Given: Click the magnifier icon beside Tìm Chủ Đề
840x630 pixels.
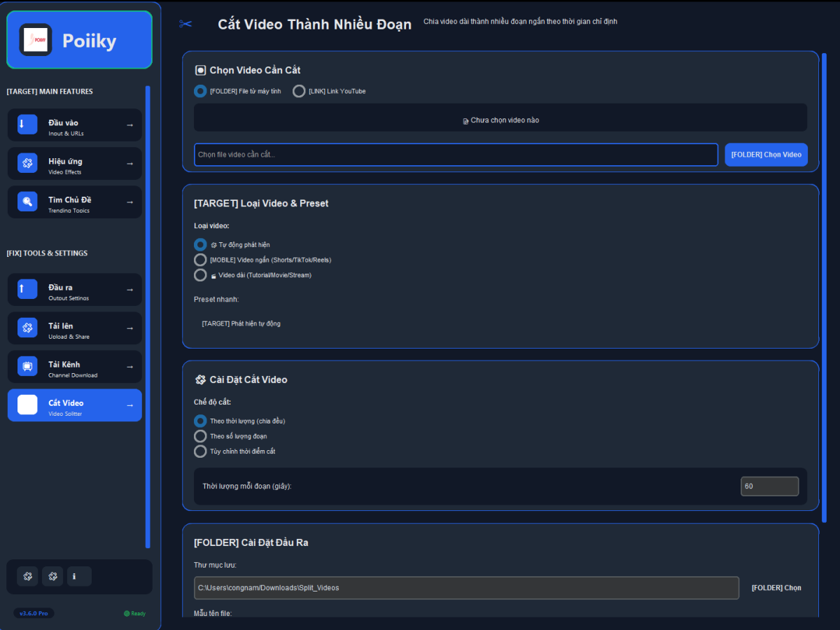Looking at the screenshot, I should pyautogui.click(x=27, y=202).
